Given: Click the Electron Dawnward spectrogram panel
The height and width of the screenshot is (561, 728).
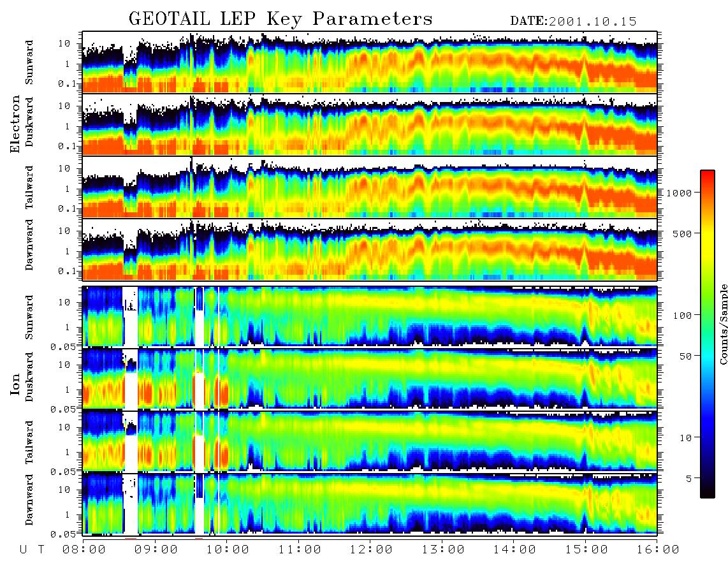Looking at the screenshot, I should (x=370, y=250).
